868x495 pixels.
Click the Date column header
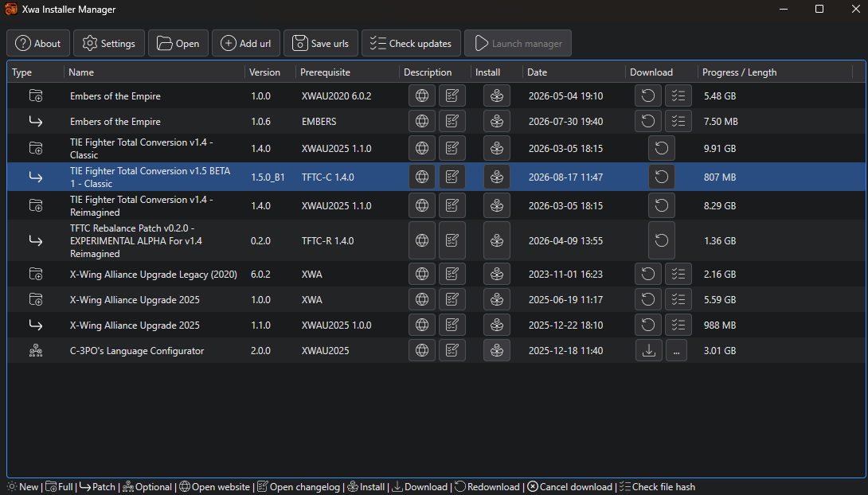pyautogui.click(x=574, y=72)
